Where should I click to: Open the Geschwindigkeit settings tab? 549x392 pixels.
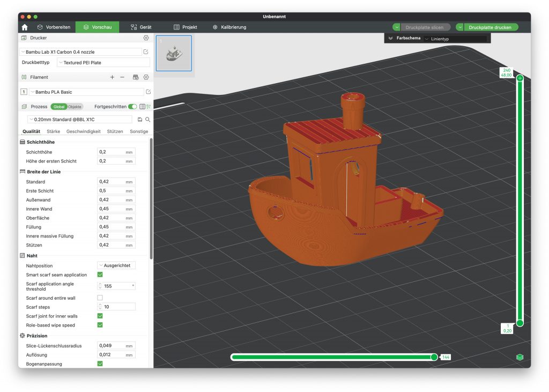coord(83,131)
